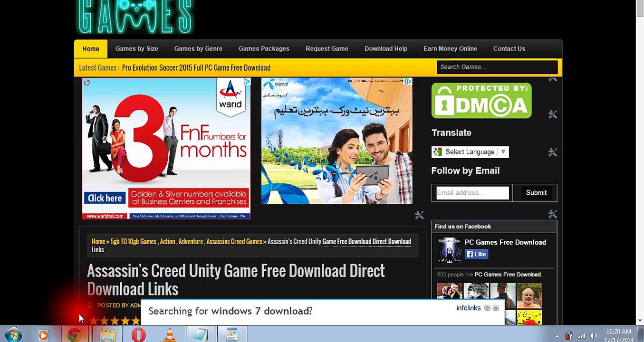The height and width of the screenshot is (342, 644).
Task: Open the 5gb TO 10gb Games breadcrumb
Action: coord(134,242)
